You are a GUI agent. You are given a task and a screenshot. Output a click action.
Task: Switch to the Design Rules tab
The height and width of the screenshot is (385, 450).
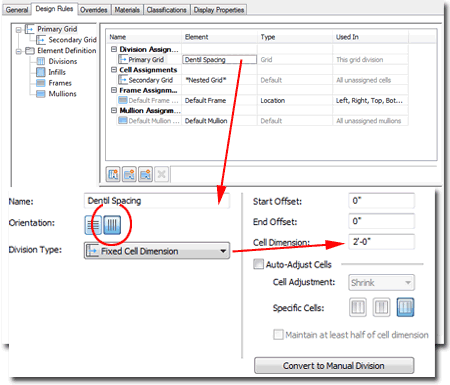tap(54, 9)
